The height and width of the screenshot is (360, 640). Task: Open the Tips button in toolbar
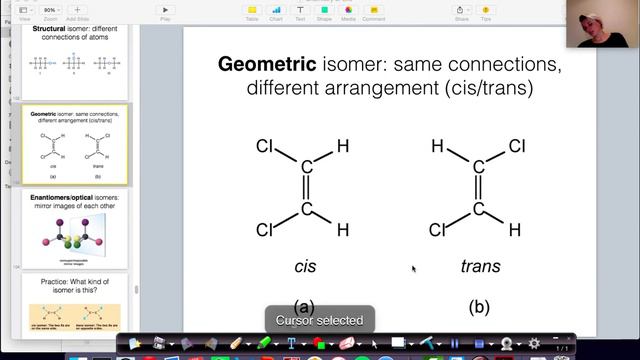(x=486, y=10)
